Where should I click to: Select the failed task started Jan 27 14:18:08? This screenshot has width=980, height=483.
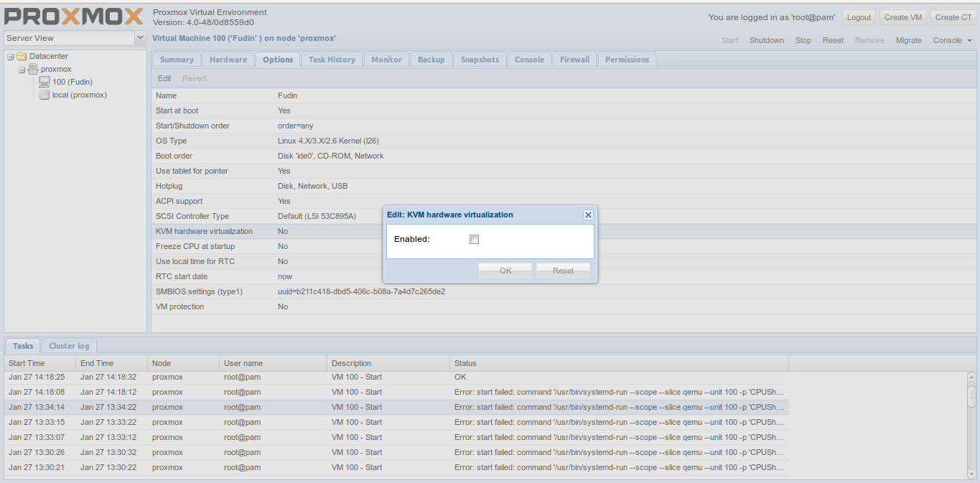coord(396,392)
